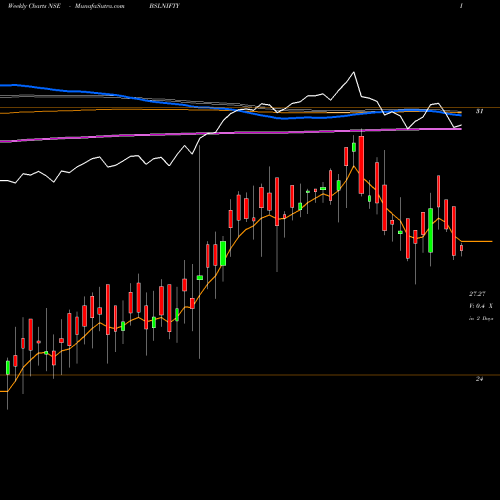The height and width of the screenshot is (500, 500).
Task: Click the 27.27 price value text
Action: coord(477,294)
